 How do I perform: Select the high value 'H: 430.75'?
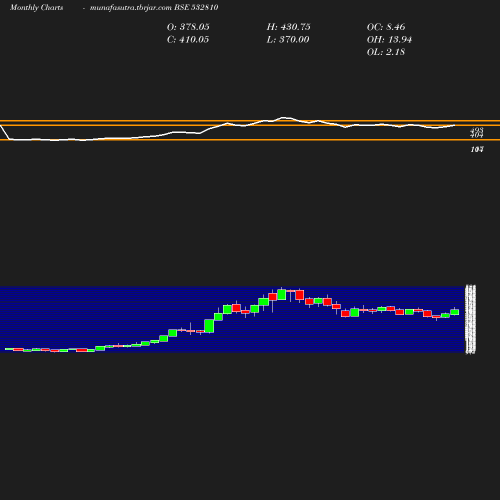[x=289, y=27]
